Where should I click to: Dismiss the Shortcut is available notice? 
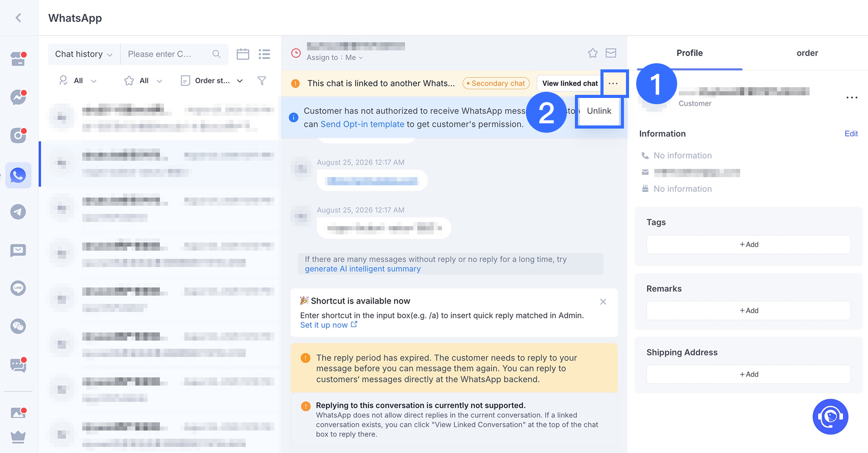coord(603,301)
